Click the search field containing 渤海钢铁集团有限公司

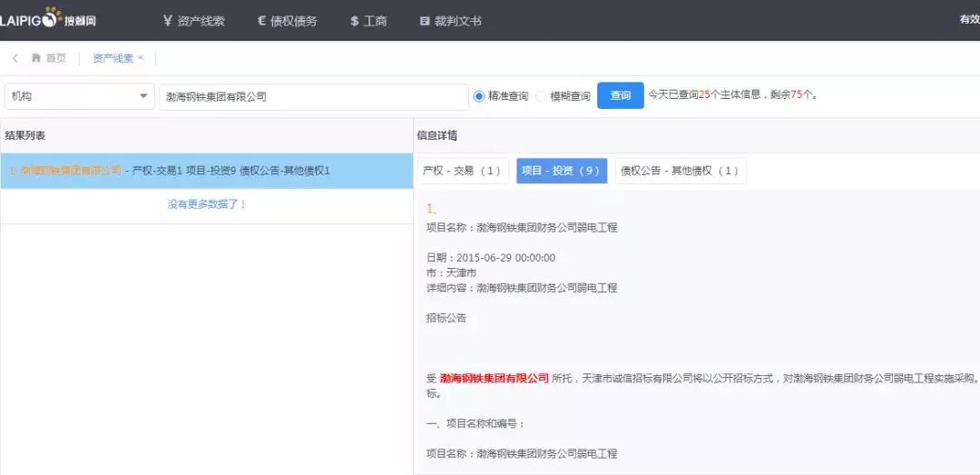(x=314, y=97)
